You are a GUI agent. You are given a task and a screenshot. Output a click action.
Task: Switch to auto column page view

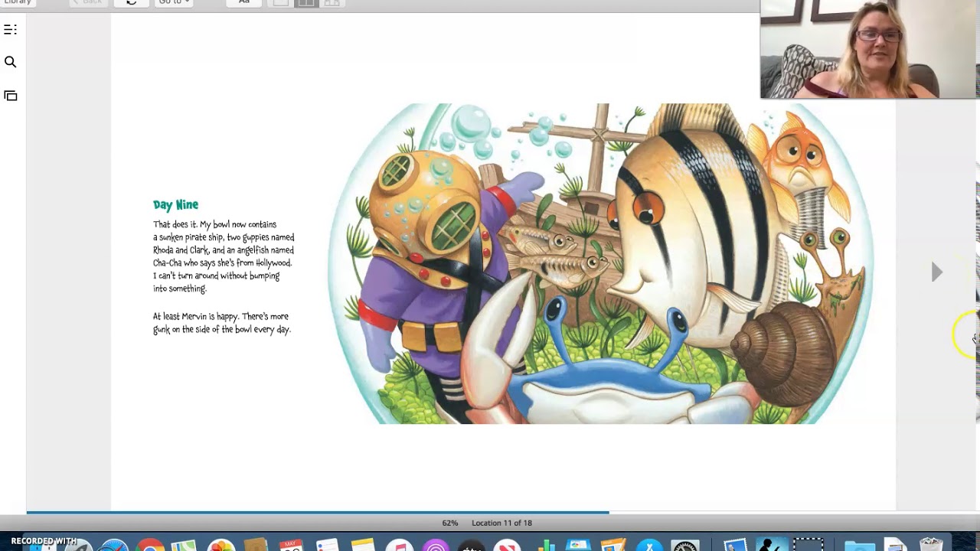[332, 2]
